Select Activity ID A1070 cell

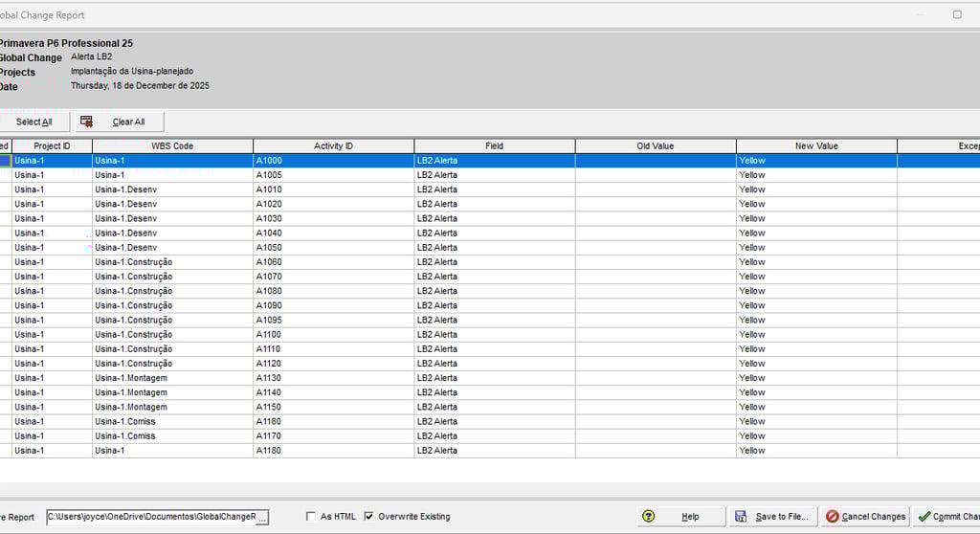tap(334, 277)
